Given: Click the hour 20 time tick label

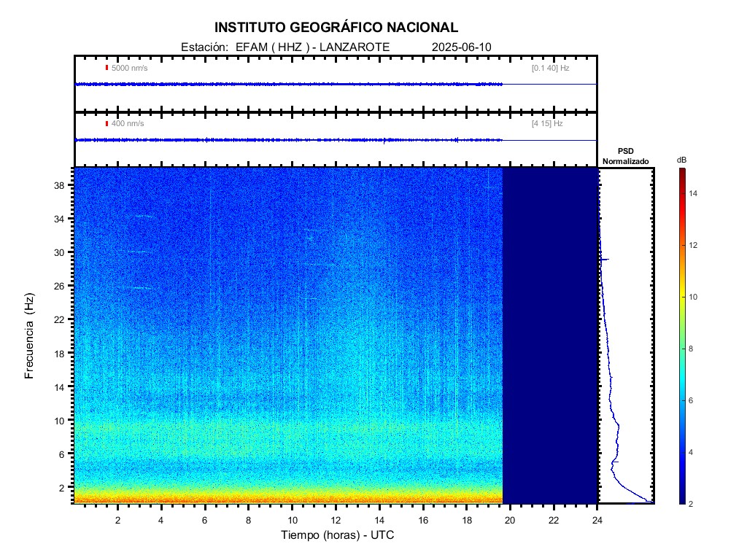Looking at the screenshot, I should (510, 520).
